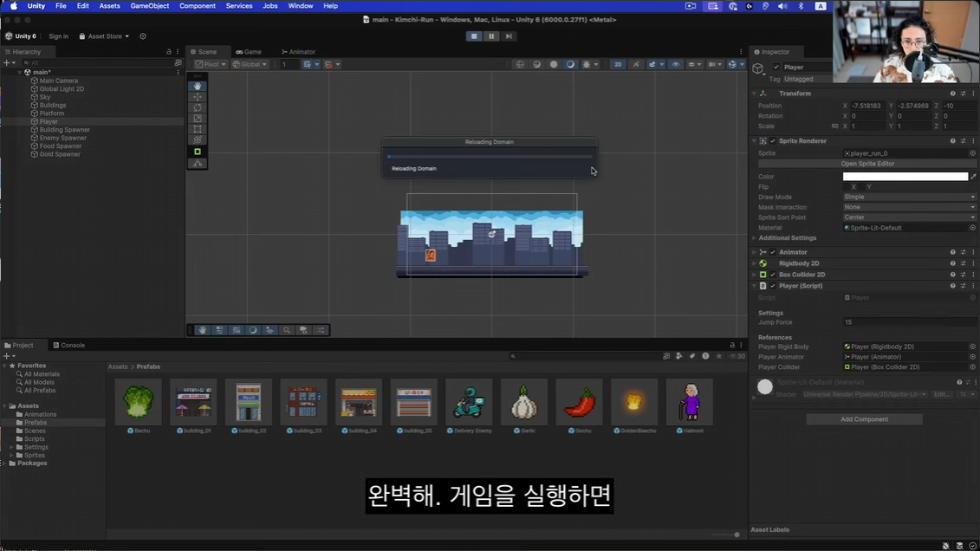The image size is (980, 551).
Task: Open the debug draw mode bug icon
Action: click(x=588, y=64)
